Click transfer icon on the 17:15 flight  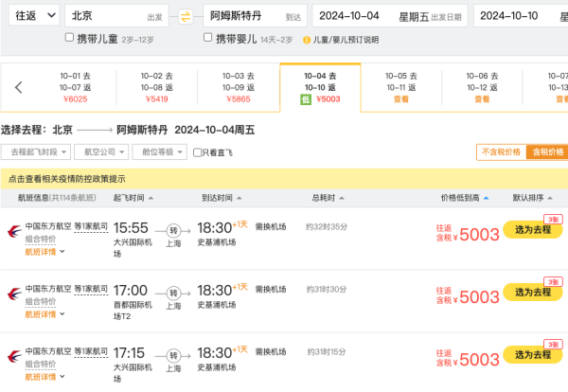coord(173,356)
